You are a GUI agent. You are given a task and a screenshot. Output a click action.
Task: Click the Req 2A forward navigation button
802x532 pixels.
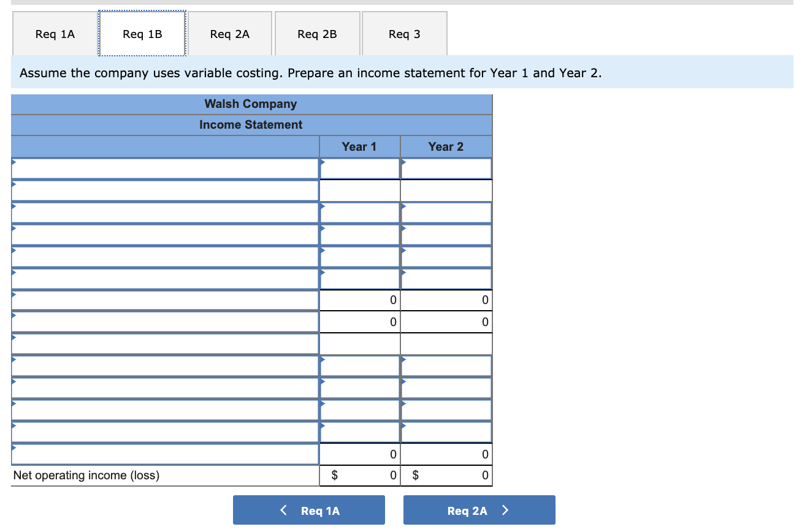[479, 509]
